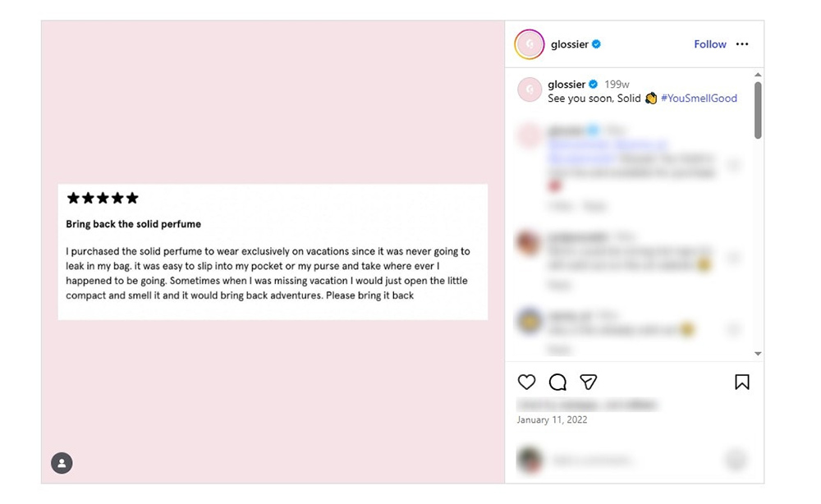Like the first blurred comment's heart
The width and height of the screenshot is (821, 504).
click(735, 165)
